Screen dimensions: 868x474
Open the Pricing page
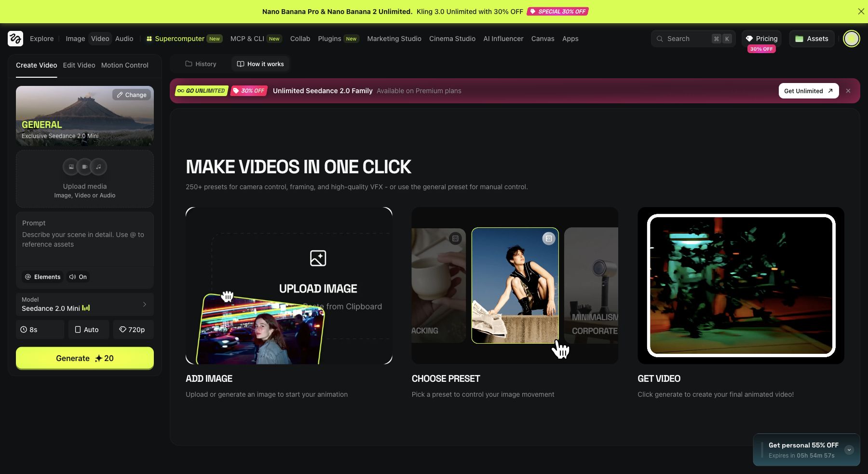pyautogui.click(x=761, y=39)
